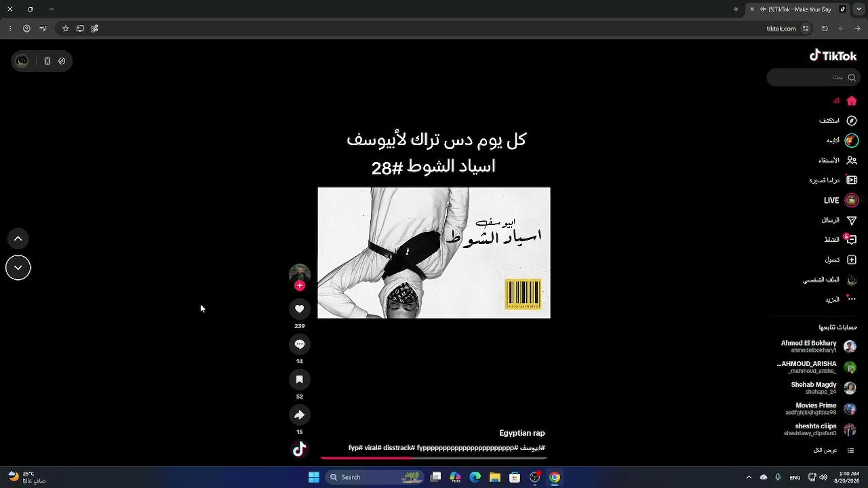Save the video to favorites bookmark
Image resolution: width=868 pixels, height=488 pixels.
tap(299, 380)
